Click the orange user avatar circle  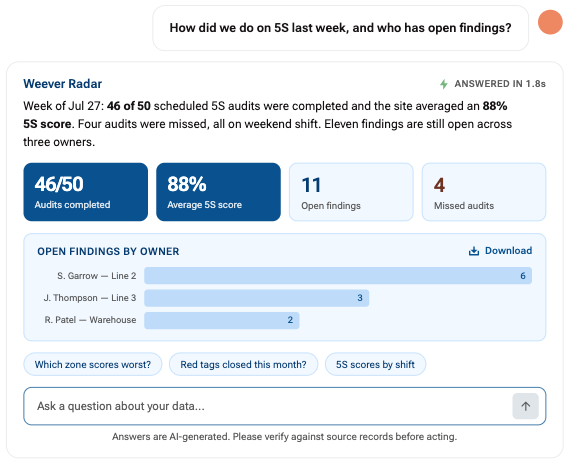[x=550, y=22]
